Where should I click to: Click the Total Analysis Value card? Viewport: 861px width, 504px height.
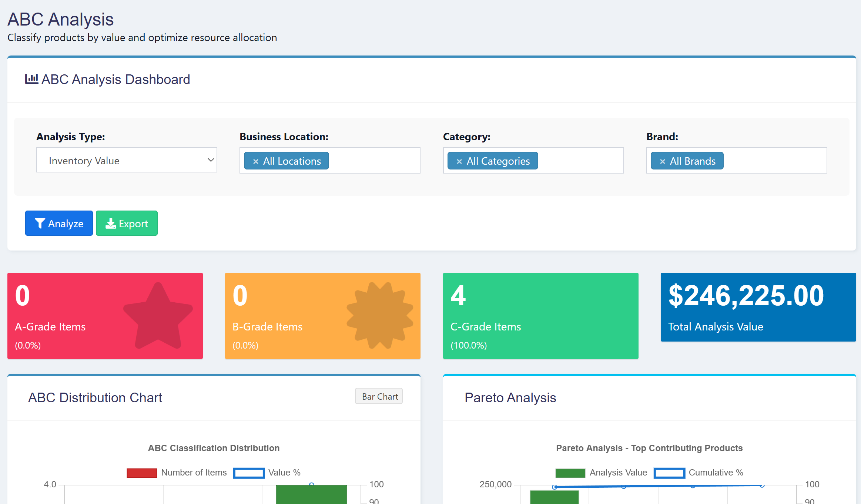758,307
